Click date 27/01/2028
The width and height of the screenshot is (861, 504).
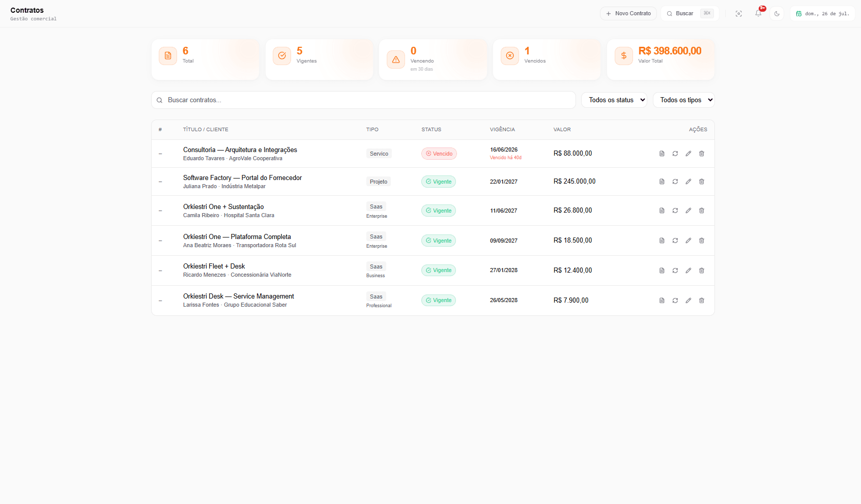504,271
